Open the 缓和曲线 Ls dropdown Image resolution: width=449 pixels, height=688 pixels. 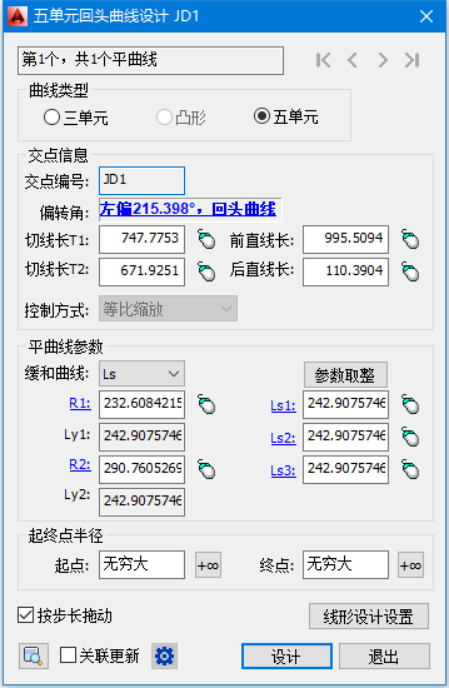[142, 374]
